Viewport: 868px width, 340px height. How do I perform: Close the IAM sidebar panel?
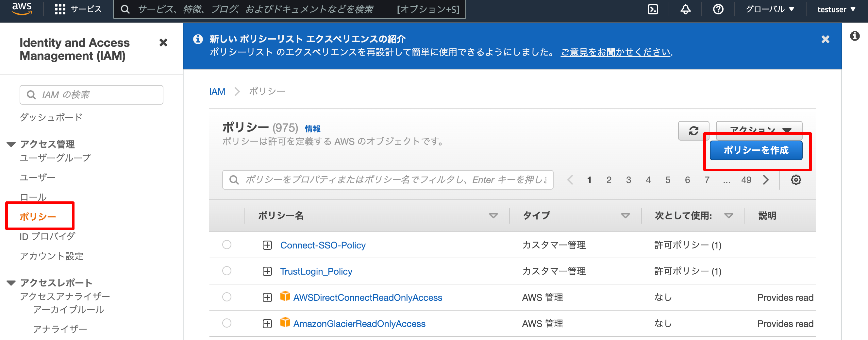[163, 42]
